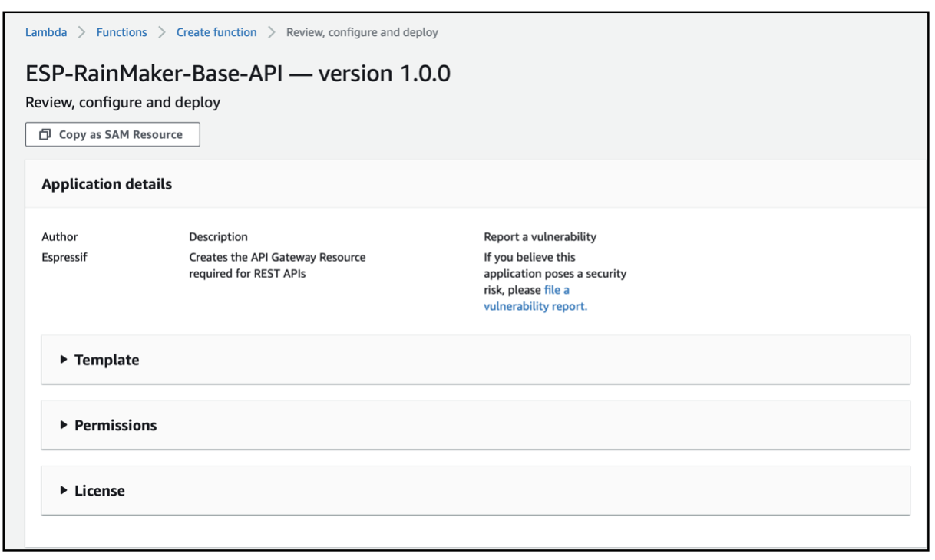The height and width of the screenshot is (560, 935).
Task: Open the Functions breadcrumb link
Action: pyautogui.click(x=121, y=32)
